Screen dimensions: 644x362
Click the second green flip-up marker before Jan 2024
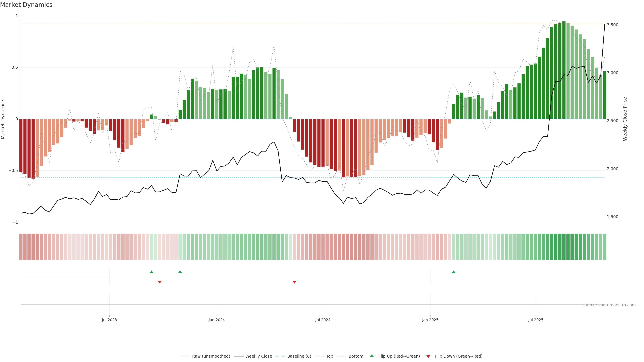(x=180, y=272)
